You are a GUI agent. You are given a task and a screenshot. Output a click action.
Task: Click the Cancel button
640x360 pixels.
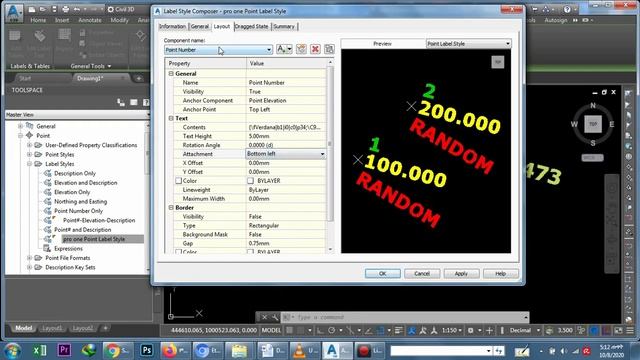click(422, 273)
